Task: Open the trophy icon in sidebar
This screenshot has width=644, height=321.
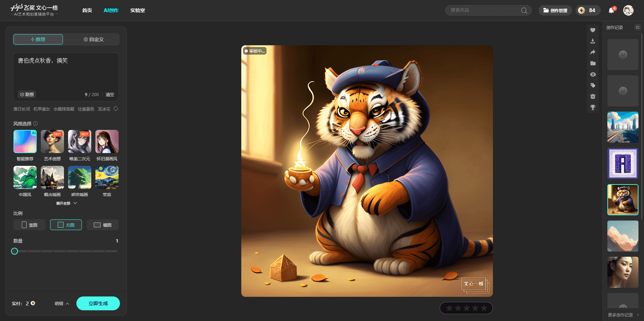Action: click(x=592, y=107)
